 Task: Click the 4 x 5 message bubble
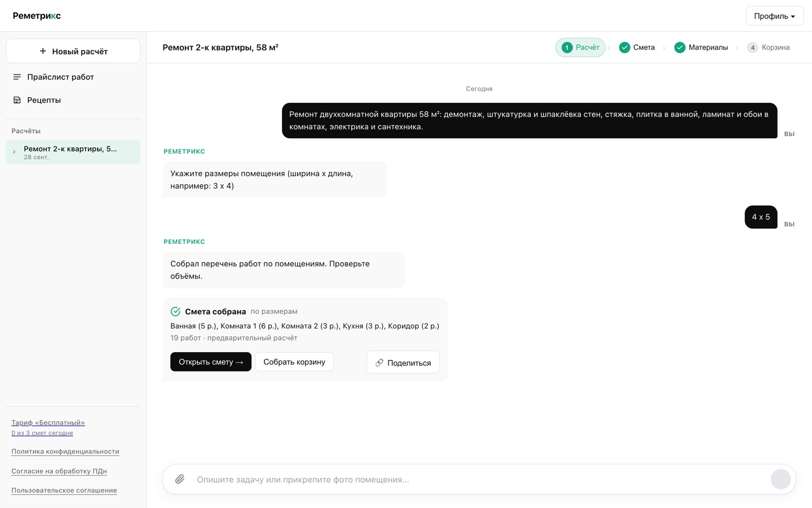coord(761,217)
